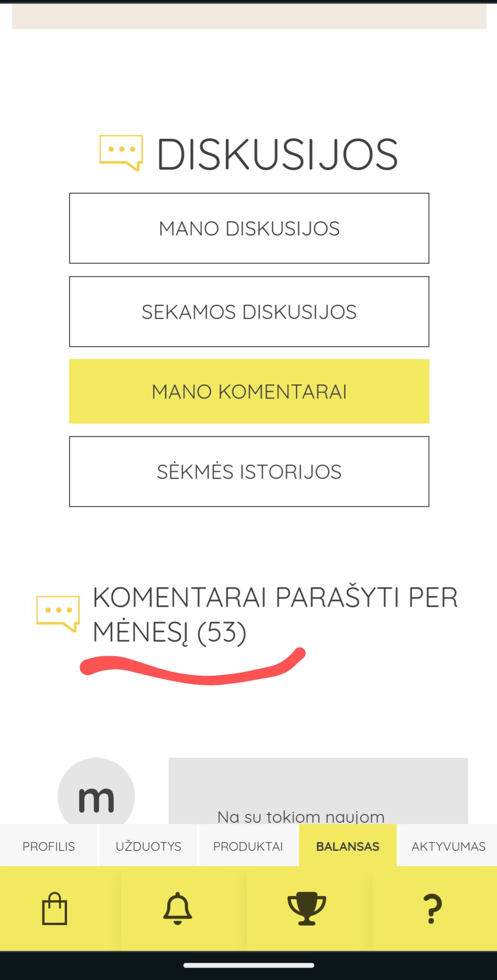
Task: Tap the question mark help icon
Action: pyautogui.click(x=432, y=909)
